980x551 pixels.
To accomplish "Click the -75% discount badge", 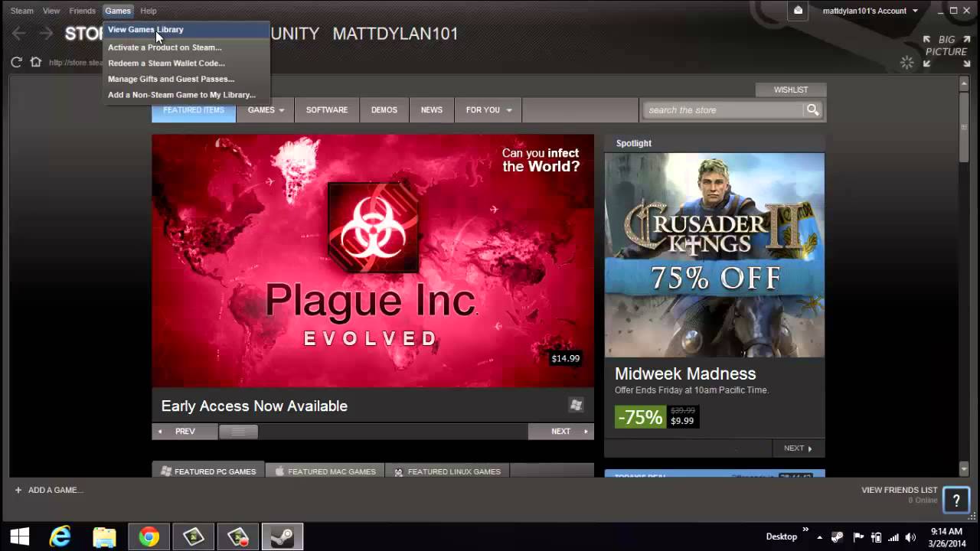I will (x=640, y=417).
